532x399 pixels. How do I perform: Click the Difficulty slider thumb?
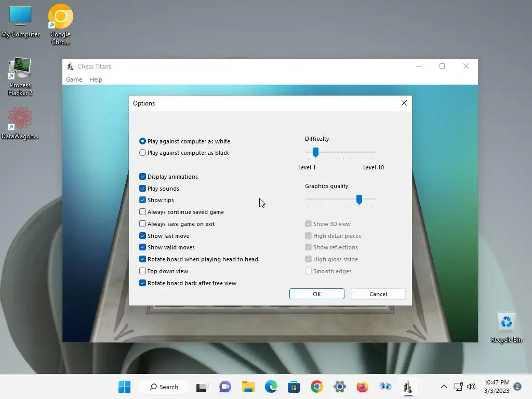pyautogui.click(x=315, y=152)
